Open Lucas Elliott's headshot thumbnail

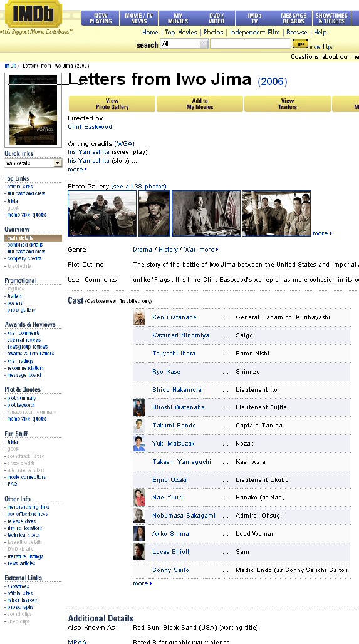139,551
